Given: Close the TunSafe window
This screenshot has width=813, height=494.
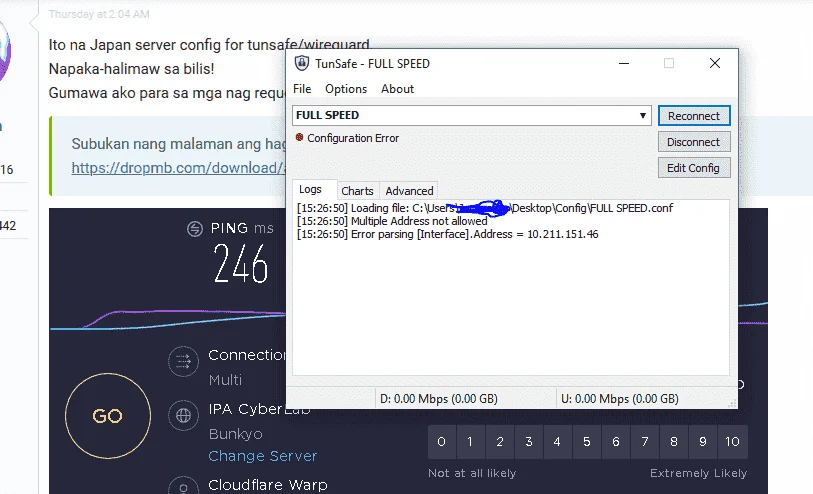Looking at the screenshot, I should point(715,63).
